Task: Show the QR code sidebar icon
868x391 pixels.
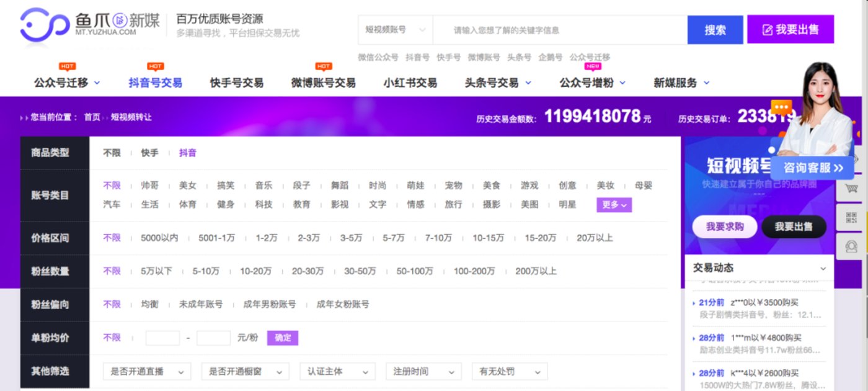Action: tap(851, 217)
